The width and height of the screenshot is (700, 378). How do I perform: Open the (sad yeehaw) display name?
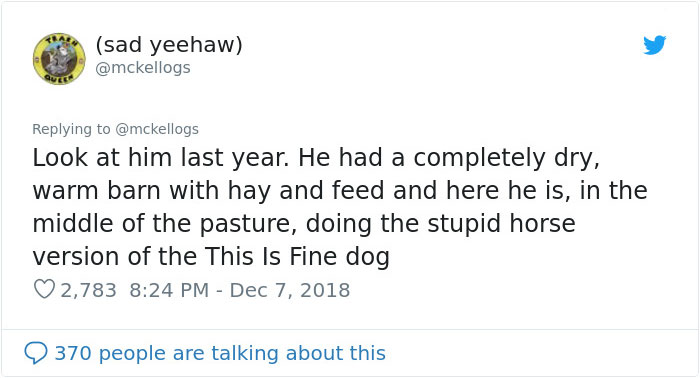(169, 45)
